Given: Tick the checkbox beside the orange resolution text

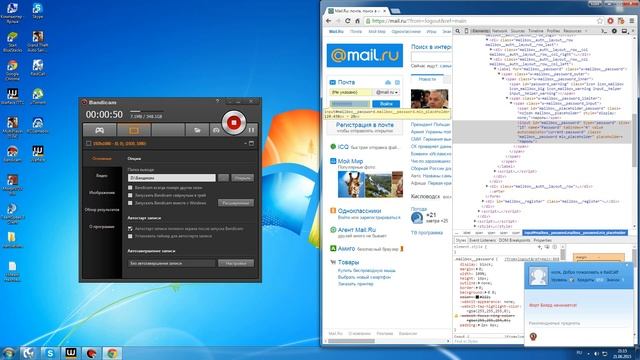Looking at the screenshot, I should point(88,143).
